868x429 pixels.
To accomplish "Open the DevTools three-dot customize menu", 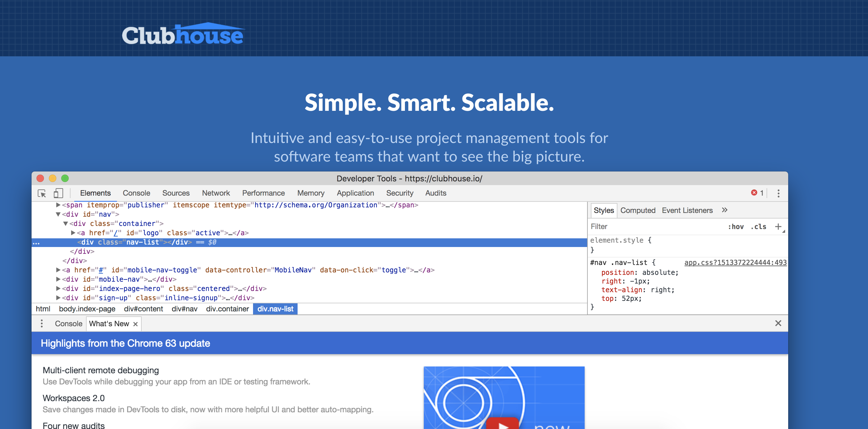I will [778, 193].
